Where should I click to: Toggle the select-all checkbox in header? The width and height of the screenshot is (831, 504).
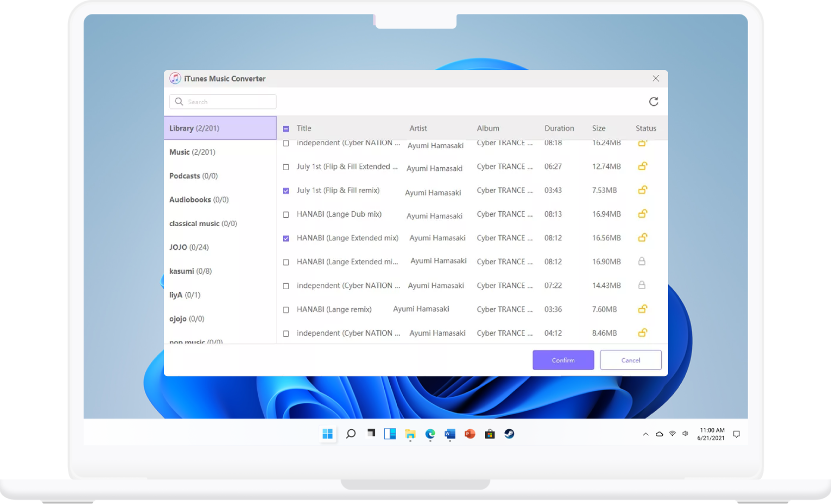(286, 129)
